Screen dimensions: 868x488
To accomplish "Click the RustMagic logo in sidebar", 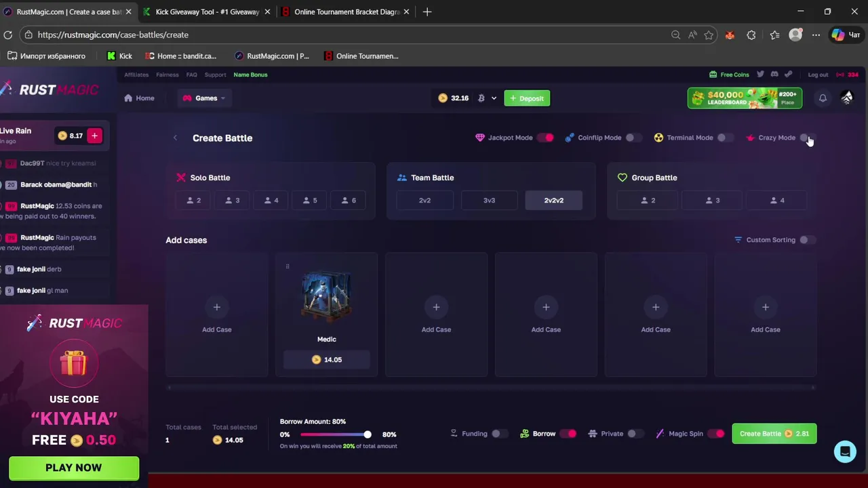I will (50, 89).
